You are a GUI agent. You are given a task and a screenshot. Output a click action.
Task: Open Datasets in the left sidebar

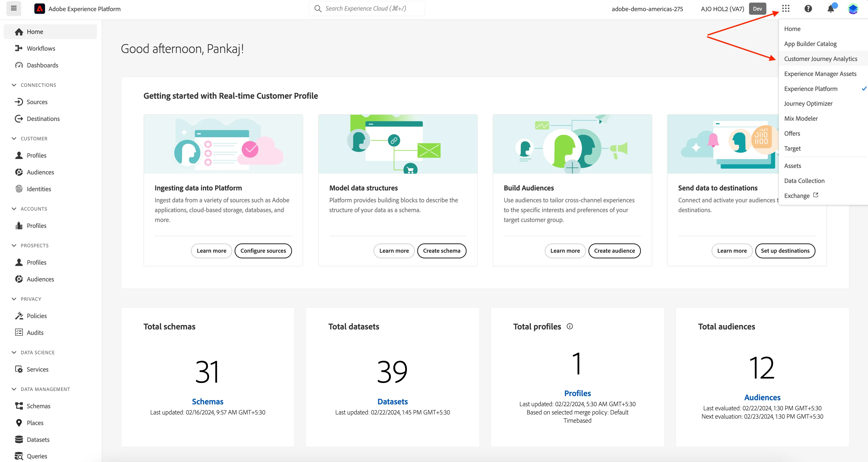[38, 440]
